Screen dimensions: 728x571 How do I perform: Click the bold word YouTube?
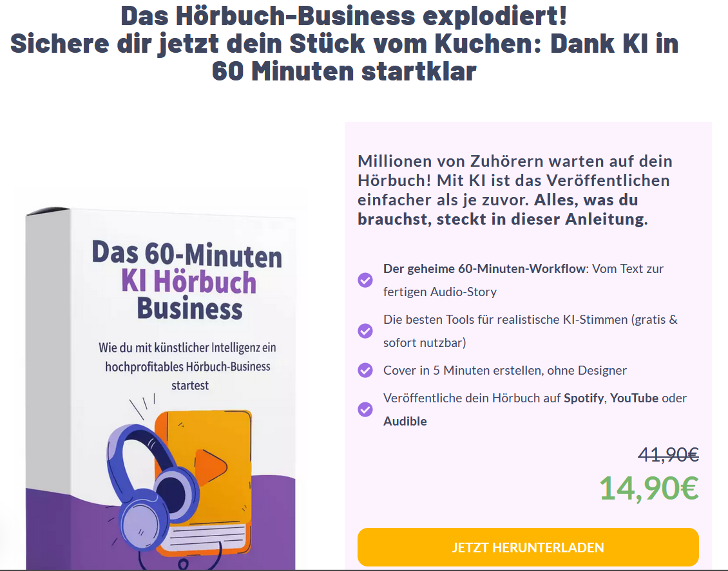click(x=634, y=398)
